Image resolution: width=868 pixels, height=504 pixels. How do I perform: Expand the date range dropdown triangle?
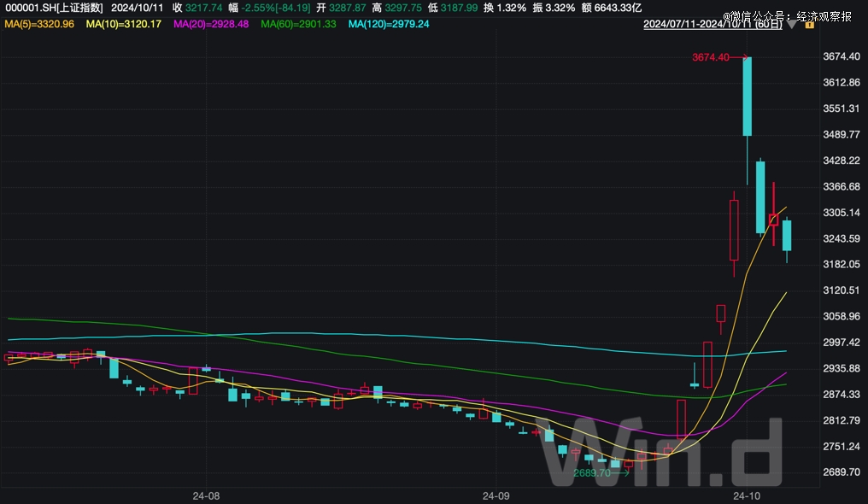pyautogui.click(x=791, y=24)
